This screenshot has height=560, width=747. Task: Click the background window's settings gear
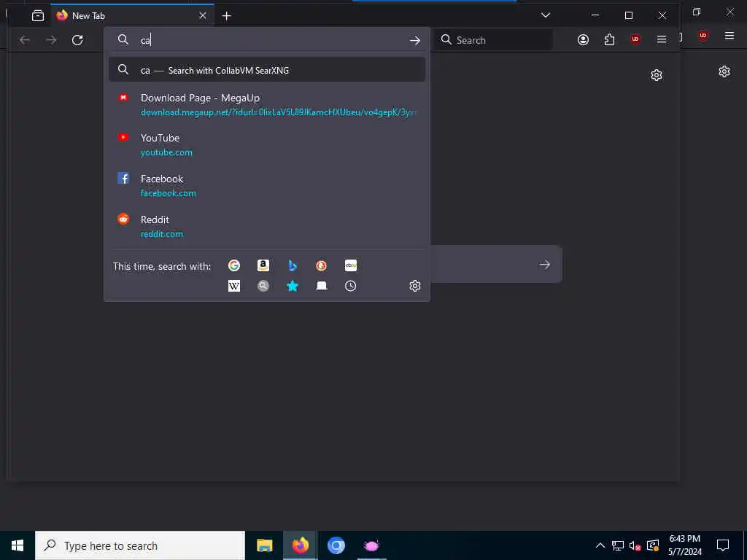click(724, 71)
